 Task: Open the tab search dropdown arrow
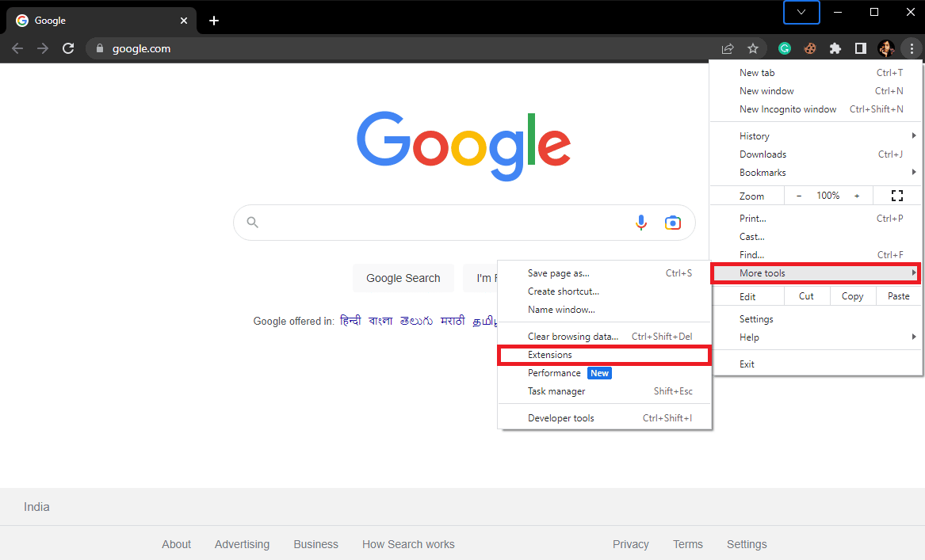(801, 13)
